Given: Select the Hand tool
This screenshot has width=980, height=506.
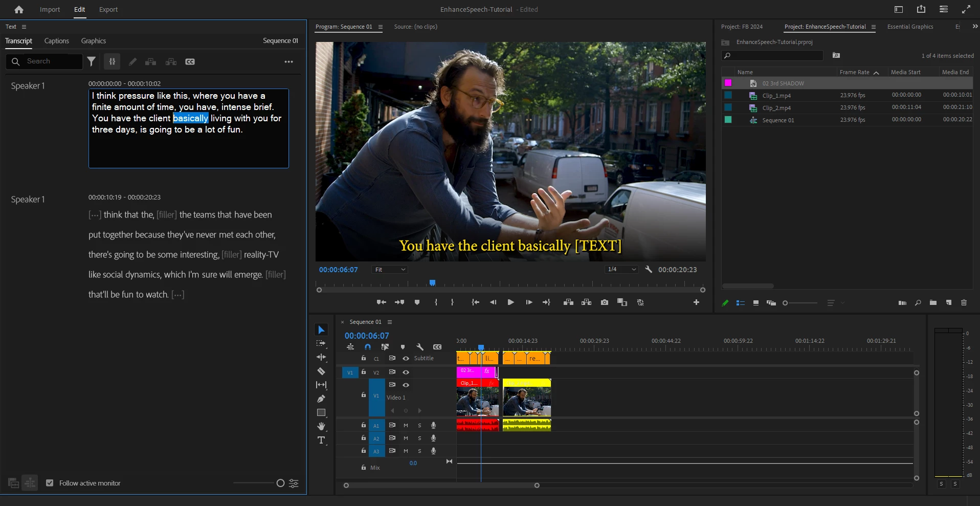Looking at the screenshot, I should click(x=321, y=427).
